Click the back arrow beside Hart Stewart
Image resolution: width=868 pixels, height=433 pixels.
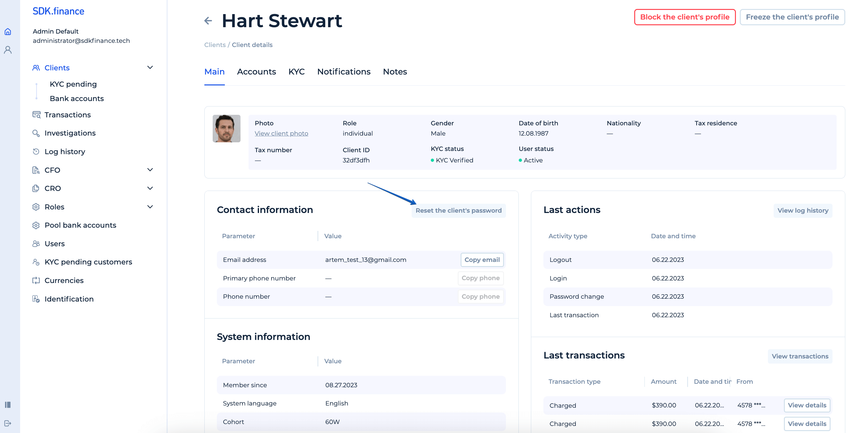point(208,21)
